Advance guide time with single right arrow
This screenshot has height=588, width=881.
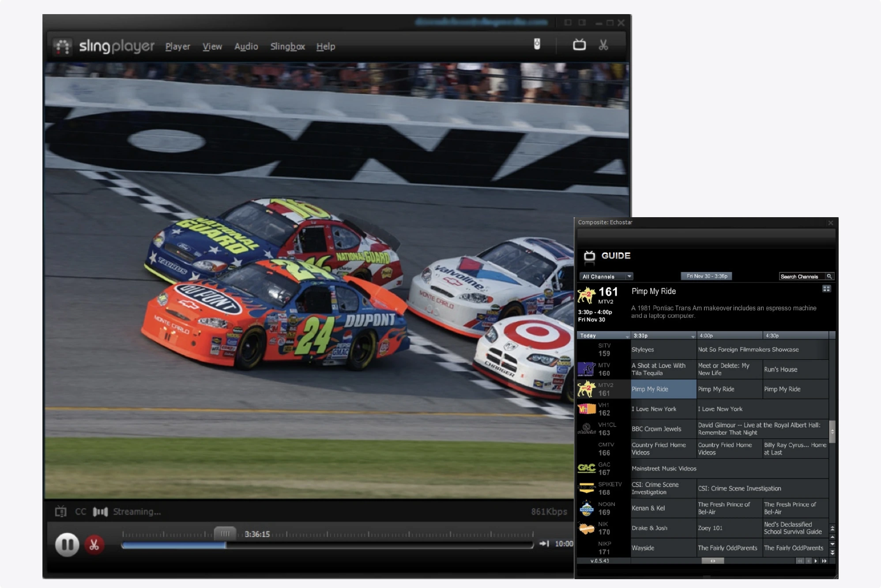tap(816, 561)
